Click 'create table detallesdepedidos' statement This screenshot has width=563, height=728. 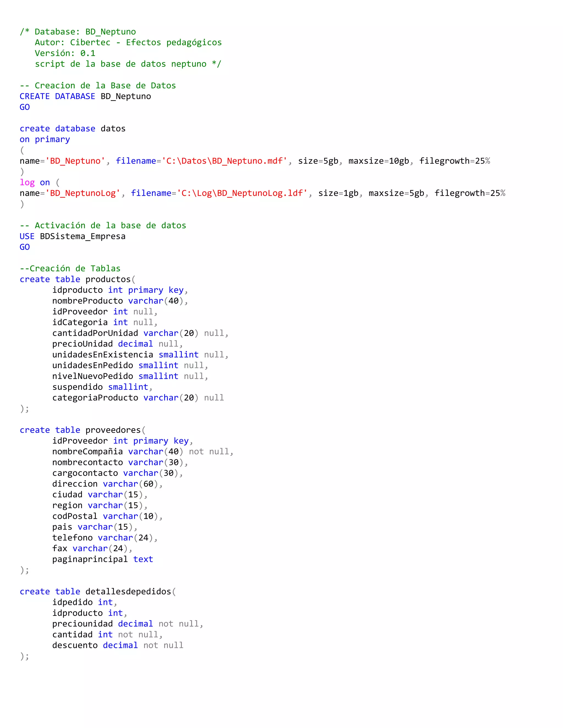pos(97,592)
